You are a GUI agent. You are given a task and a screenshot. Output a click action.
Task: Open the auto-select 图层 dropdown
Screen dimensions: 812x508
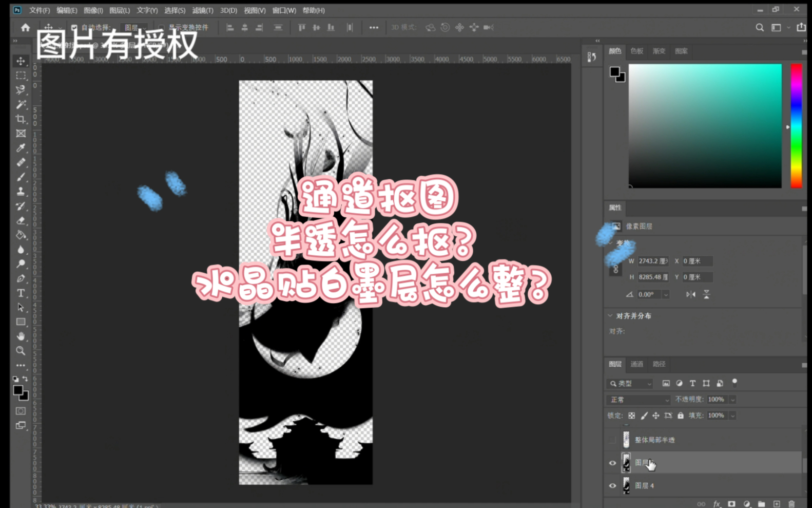click(134, 27)
